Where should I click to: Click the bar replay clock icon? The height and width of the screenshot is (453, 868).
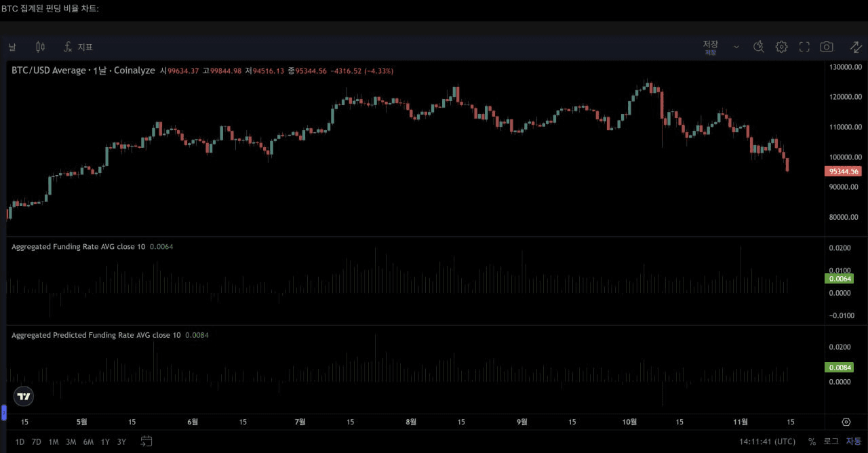pyautogui.click(x=759, y=47)
